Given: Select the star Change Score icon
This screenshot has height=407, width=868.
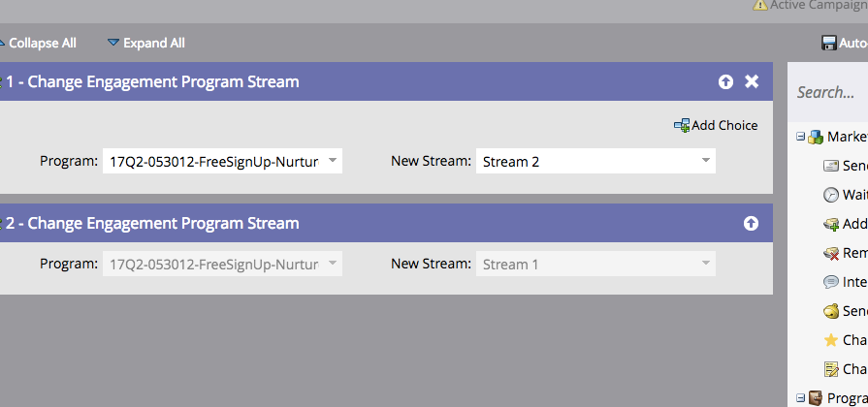Looking at the screenshot, I should (x=831, y=340).
